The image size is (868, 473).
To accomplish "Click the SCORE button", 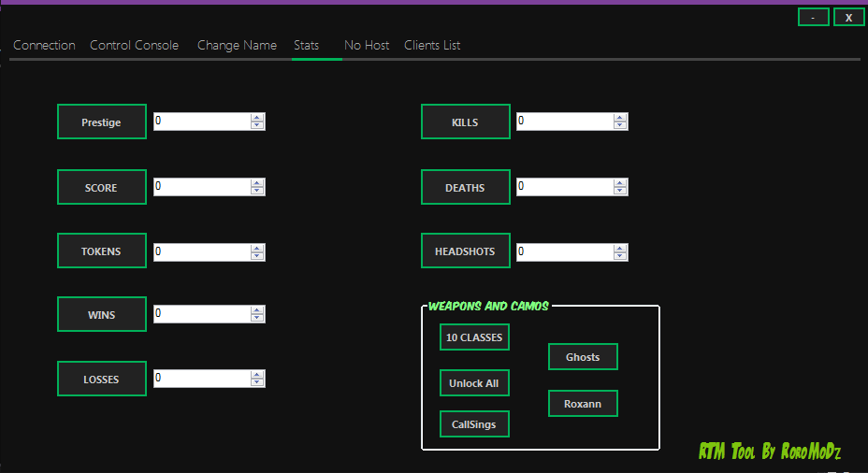I will (x=102, y=187).
